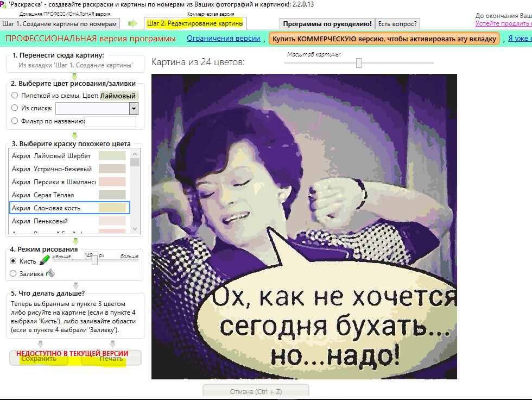532x400 pixels.
Task: Click 'Купить КОММЕРЧЕСКУЮ версию' button
Action: 384,39
